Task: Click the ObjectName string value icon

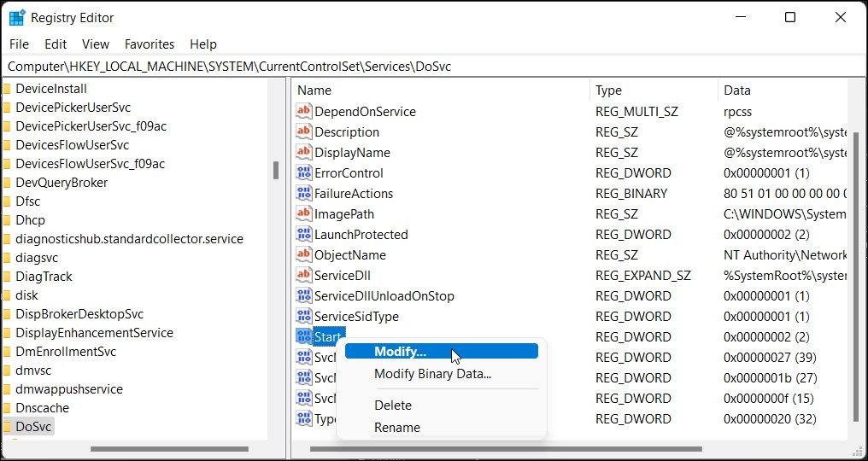Action: coord(304,254)
